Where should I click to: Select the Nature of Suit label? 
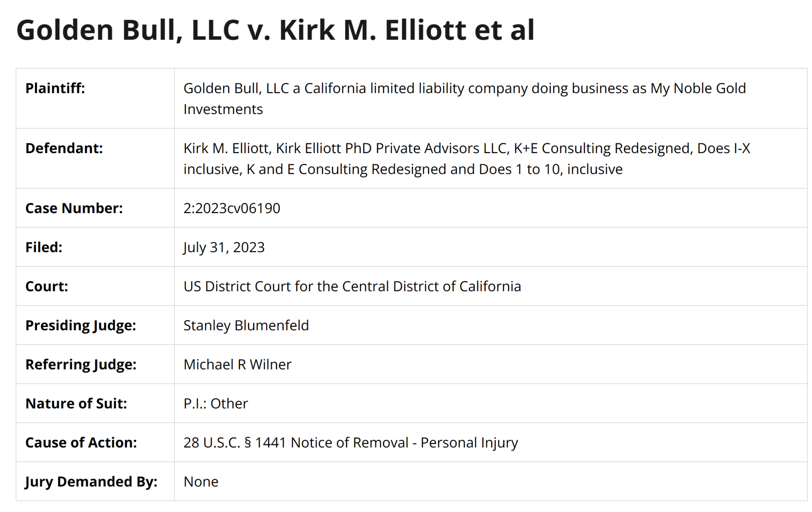pyautogui.click(x=76, y=403)
